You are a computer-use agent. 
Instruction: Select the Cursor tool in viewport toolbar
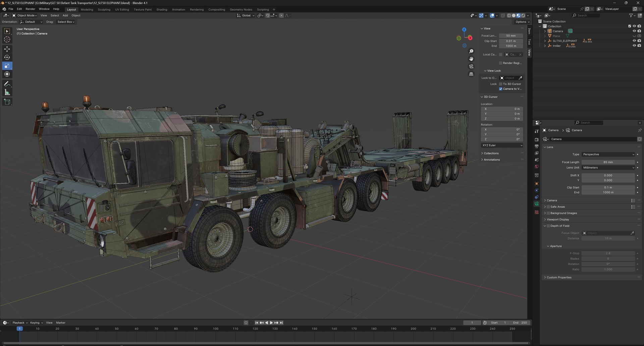(7, 40)
